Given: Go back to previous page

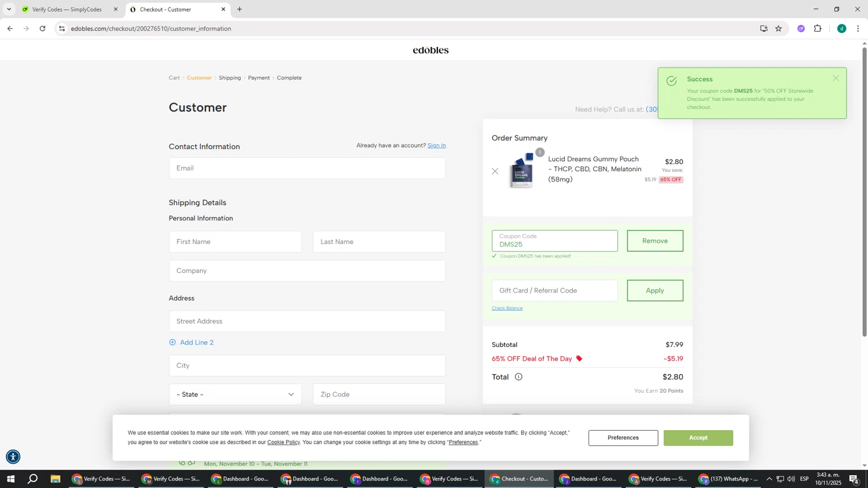Looking at the screenshot, I should click(10, 28).
